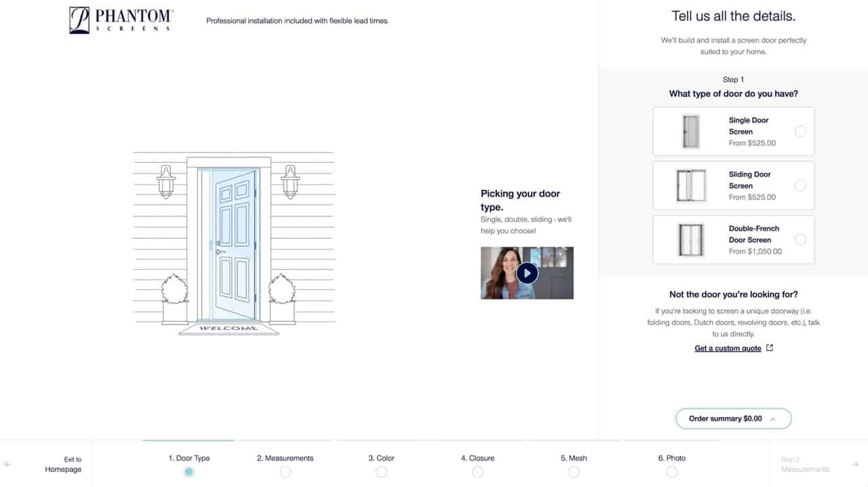This screenshot has height=487, width=868.
Task: Exit to Homepage using bottom-left link
Action: click(x=63, y=465)
